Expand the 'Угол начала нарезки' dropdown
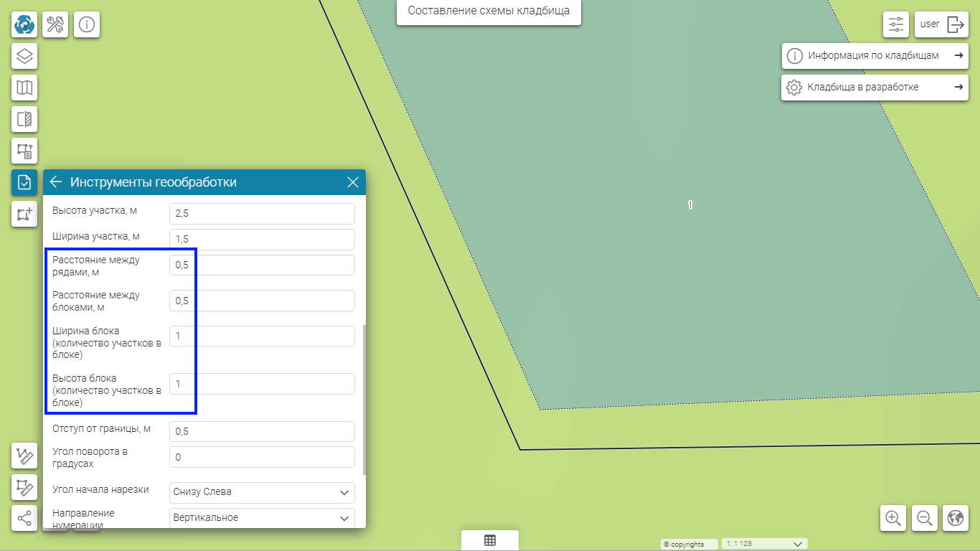The image size is (980, 551). (x=263, y=493)
